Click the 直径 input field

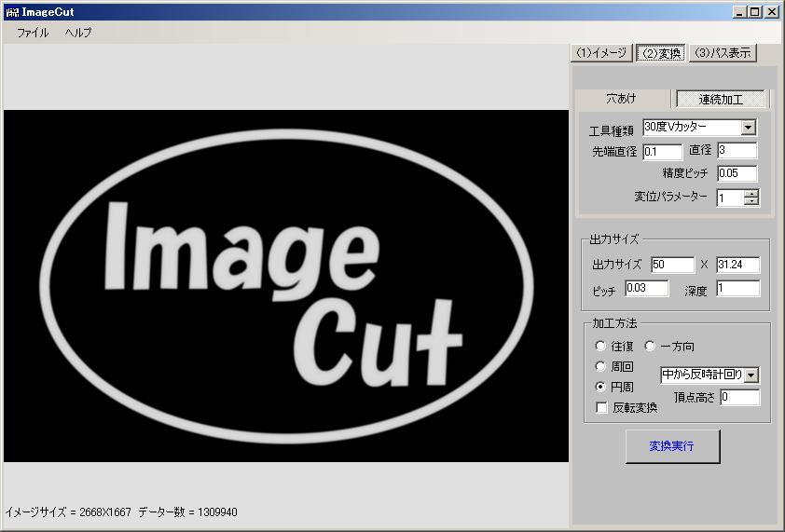click(x=737, y=150)
